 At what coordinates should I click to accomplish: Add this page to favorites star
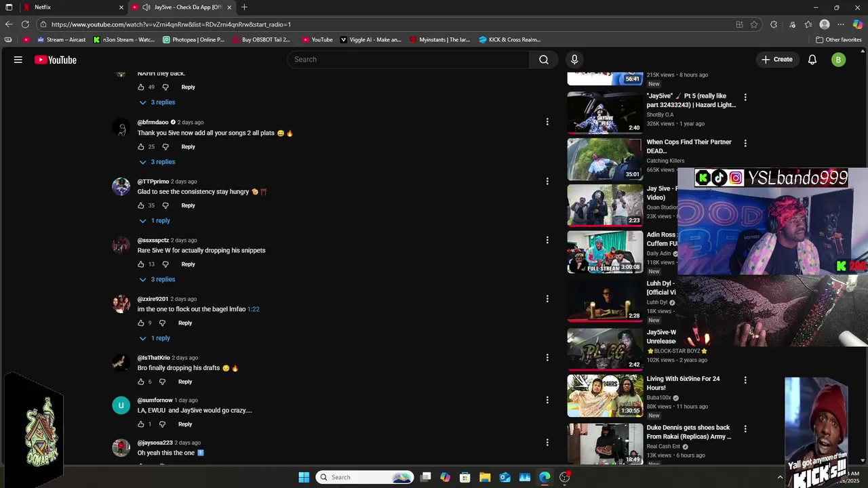[754, 24]
